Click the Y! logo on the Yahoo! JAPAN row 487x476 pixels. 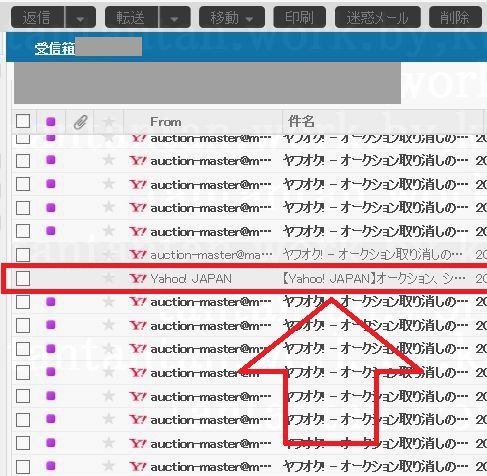(x=138, y=278)
